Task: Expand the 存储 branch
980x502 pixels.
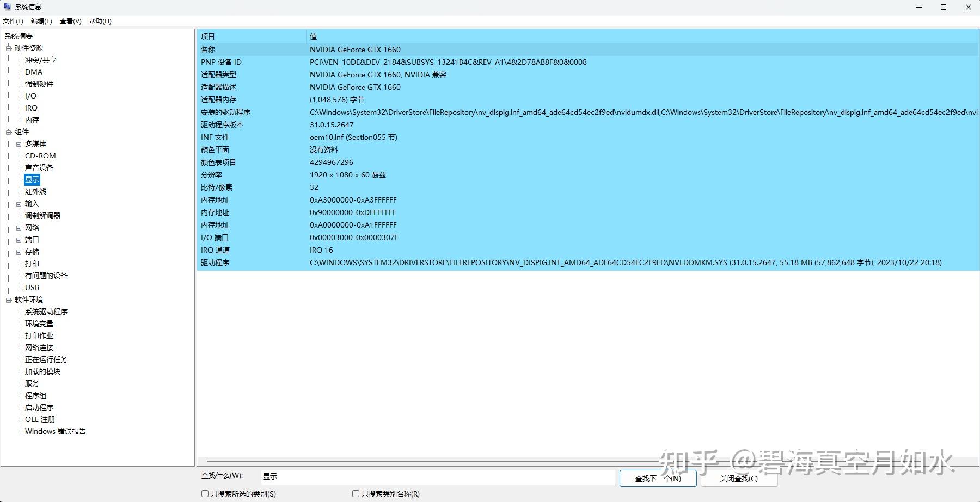Action: [19, 252]
